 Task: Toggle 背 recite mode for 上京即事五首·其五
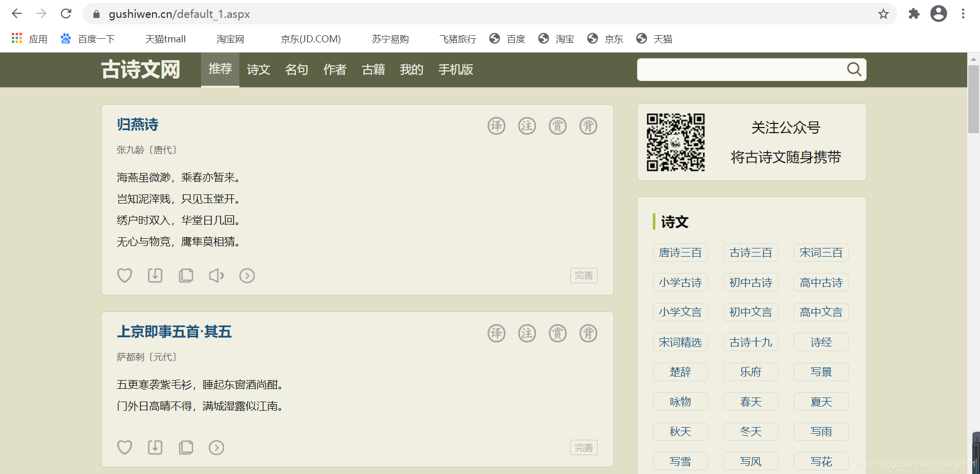click(x=589, y=333)
